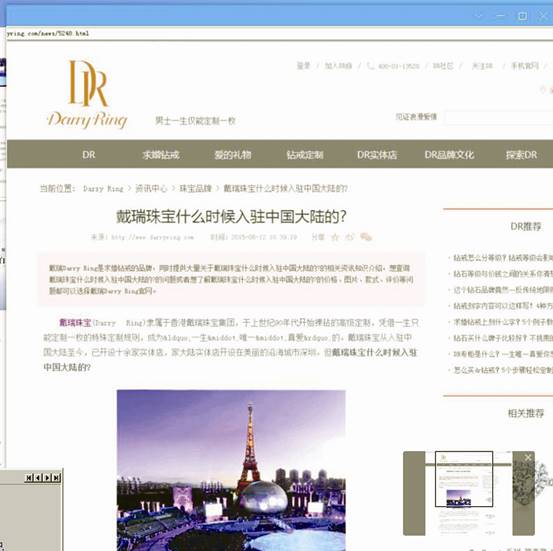
Task: Click the DR Darry Ring logo
Action: point(87,94)
